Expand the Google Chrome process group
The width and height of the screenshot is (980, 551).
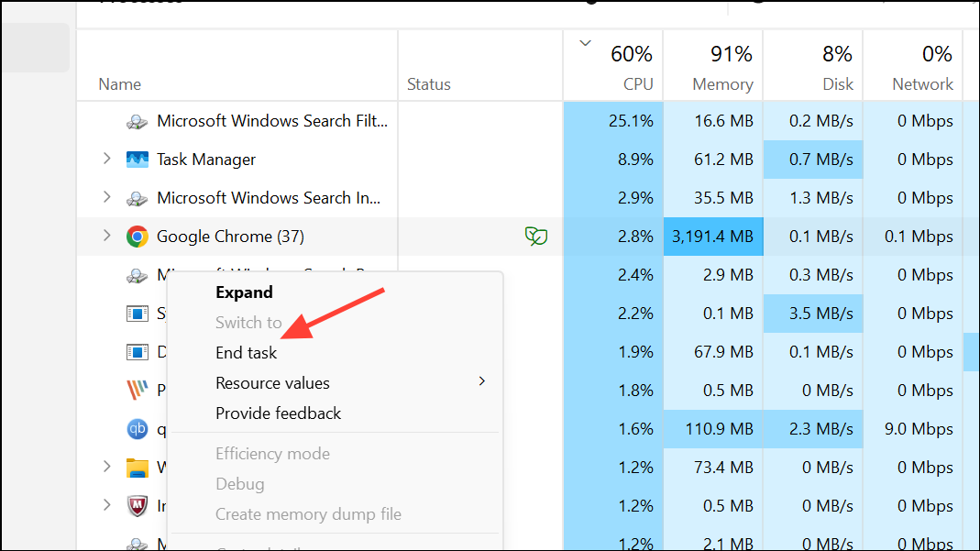tap(106, 236)
